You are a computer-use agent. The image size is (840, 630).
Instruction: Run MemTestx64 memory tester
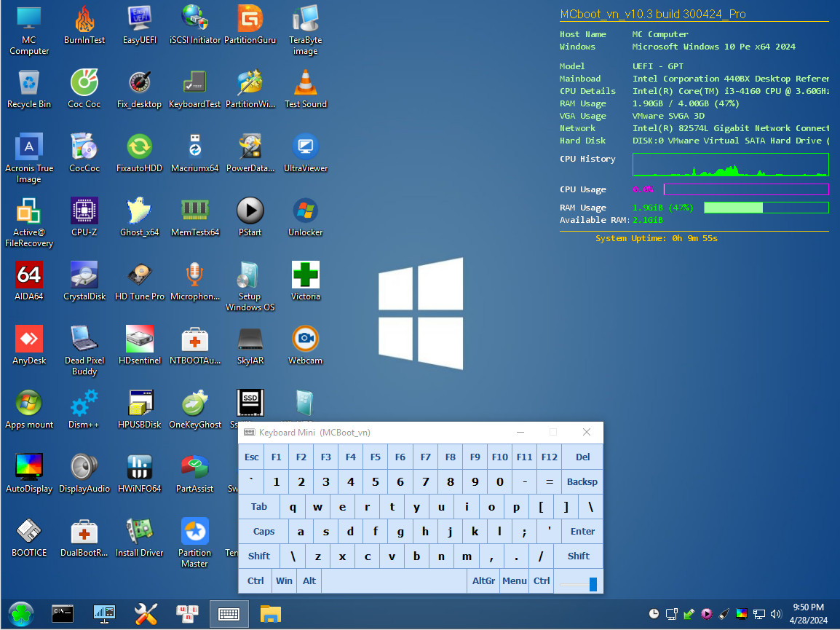(194, 211)
